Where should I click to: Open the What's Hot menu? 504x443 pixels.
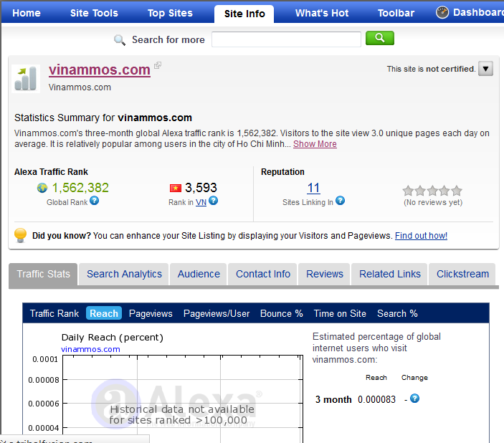pyautogui.click(x=321, y=13)
